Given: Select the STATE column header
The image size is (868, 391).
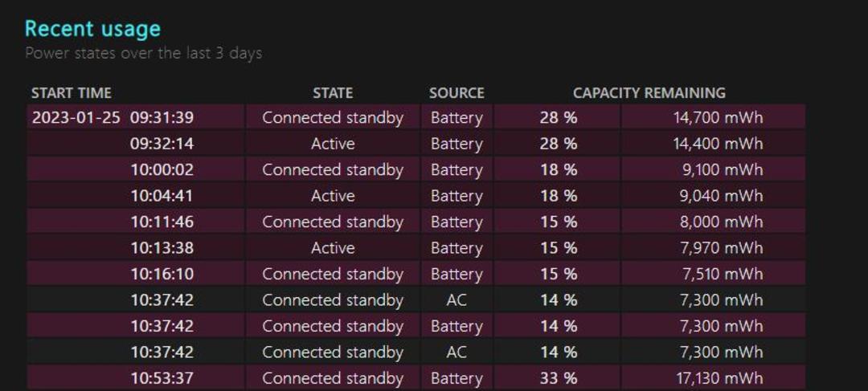Looking at the screenshot, I should (333, 93).
